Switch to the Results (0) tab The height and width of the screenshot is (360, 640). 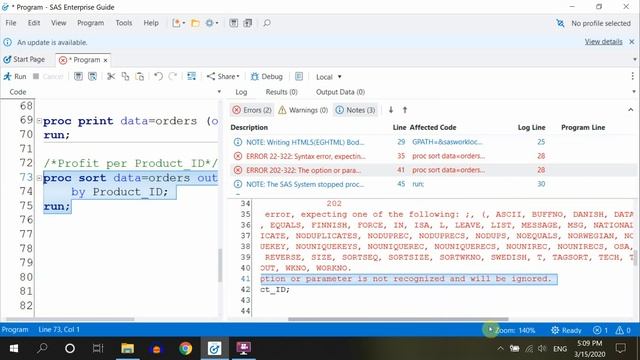[x=282, y=92]
